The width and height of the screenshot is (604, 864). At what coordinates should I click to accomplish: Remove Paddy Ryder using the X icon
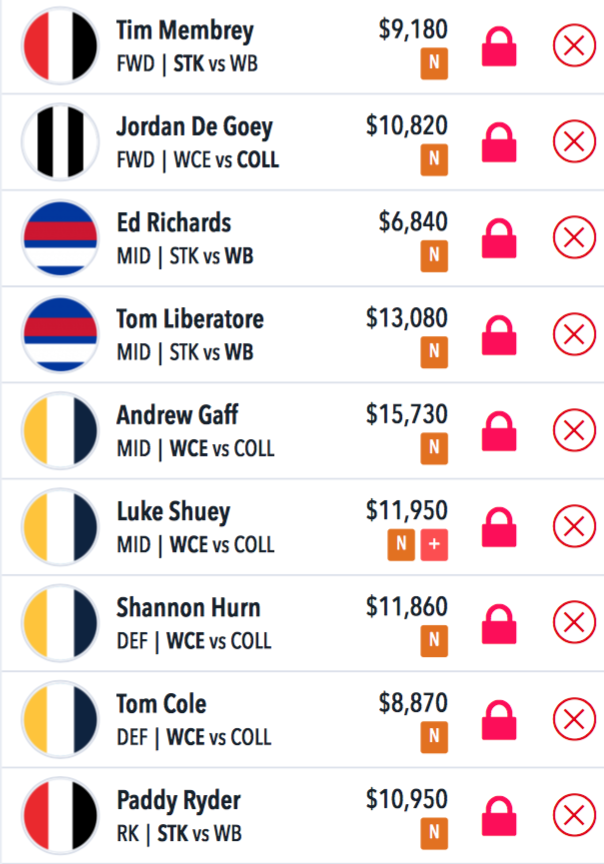point(574,814)
